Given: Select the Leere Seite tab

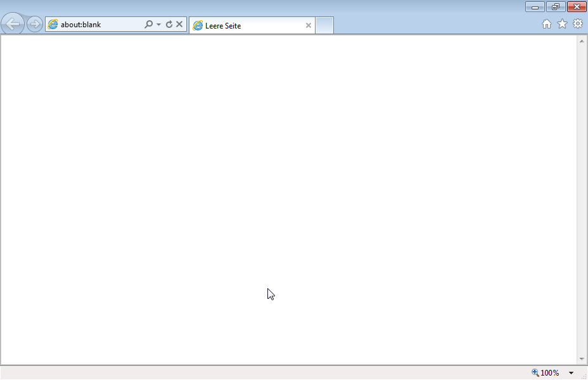Looking at the screenshot, I should (252, 25).
